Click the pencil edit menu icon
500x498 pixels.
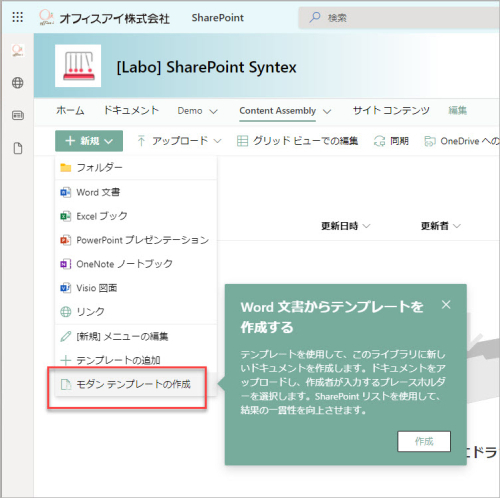pyautogui.click(x=65, y=336)
